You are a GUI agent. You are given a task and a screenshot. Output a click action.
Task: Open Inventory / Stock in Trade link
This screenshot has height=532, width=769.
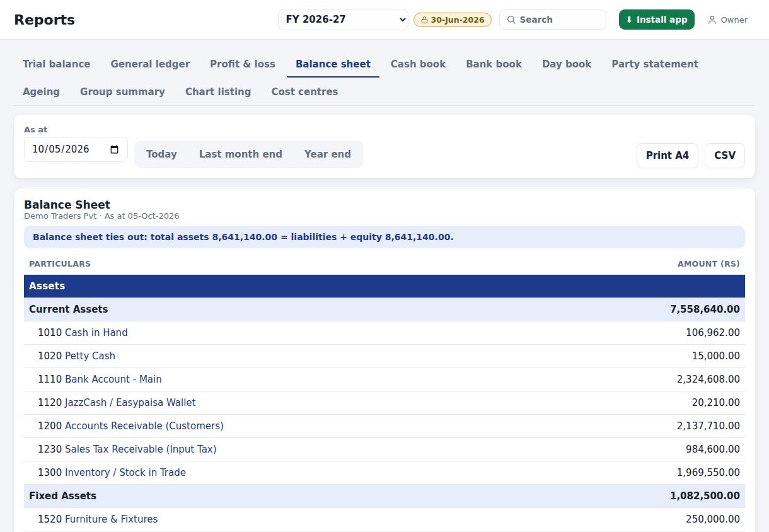[125, 472]
